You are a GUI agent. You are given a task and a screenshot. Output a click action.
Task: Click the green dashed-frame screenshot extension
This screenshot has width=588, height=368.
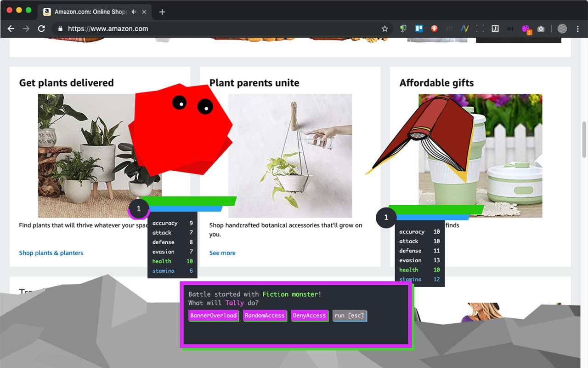[x=480, y=29]
